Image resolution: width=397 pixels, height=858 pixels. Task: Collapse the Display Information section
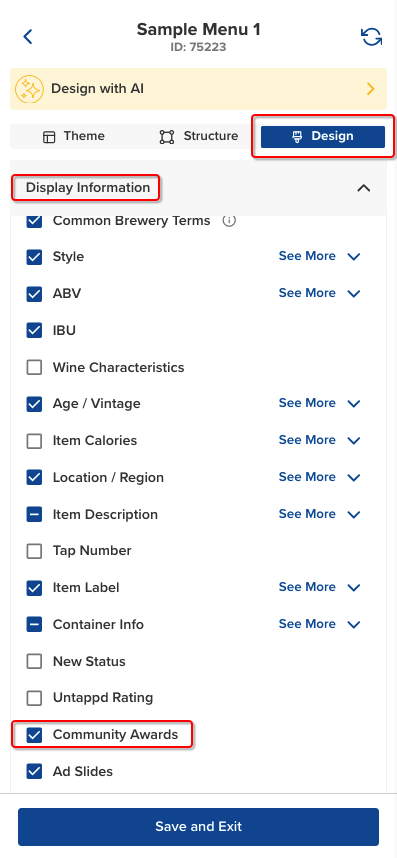pos(364,188)
